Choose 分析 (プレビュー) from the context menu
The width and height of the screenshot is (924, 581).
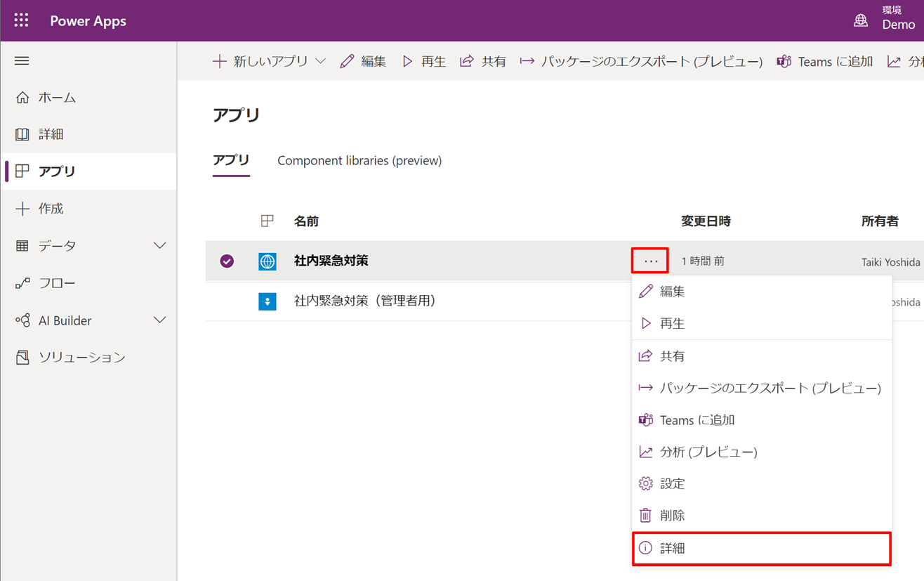coord(762,452)
